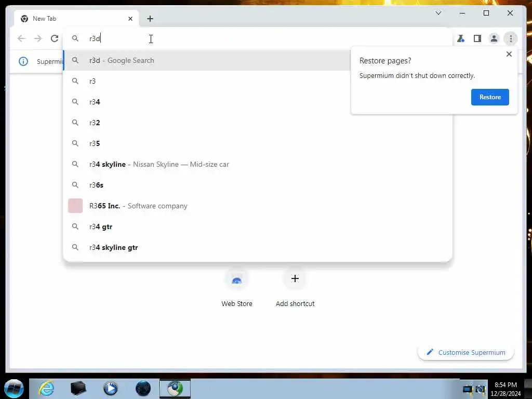Dismiss the Restore pages popup
This screenshot has width=532, height=399.
click(509, 54)
